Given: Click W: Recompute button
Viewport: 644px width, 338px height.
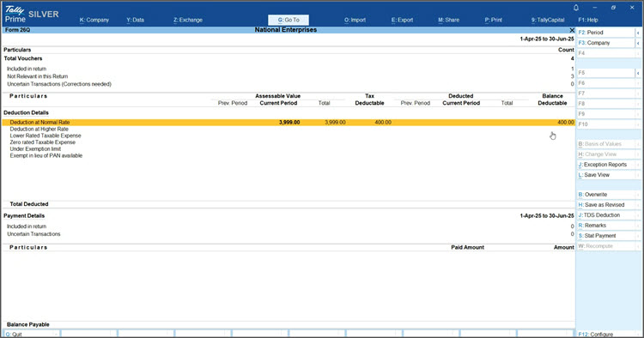Looking at the screenshot, I should [606, 245].
